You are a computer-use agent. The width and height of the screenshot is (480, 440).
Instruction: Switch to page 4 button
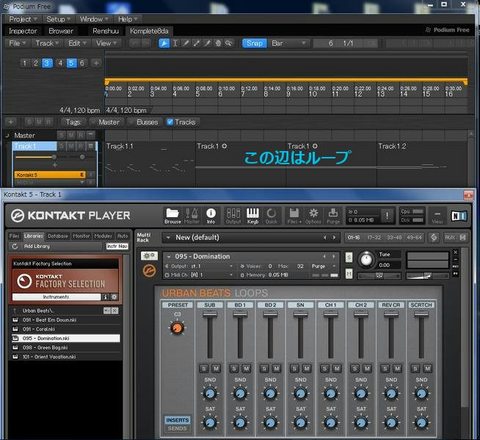click(x=60, y=63)
